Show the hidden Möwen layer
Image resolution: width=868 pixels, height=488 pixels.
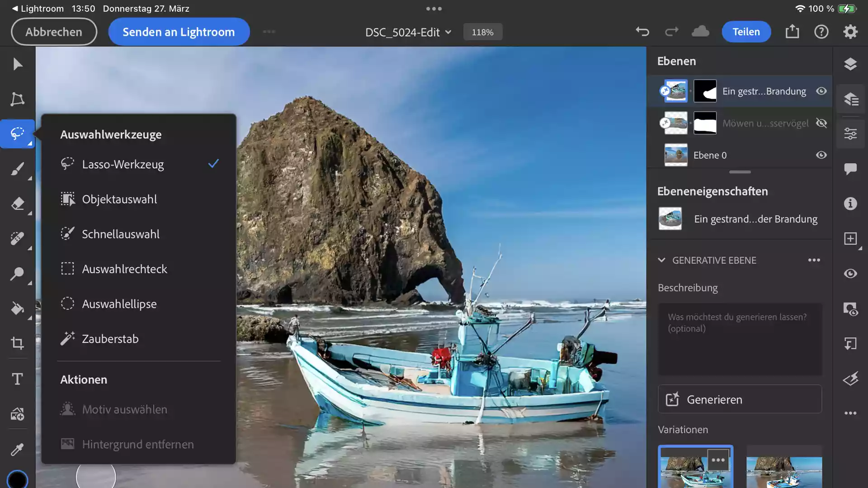(x=821, y=123)
